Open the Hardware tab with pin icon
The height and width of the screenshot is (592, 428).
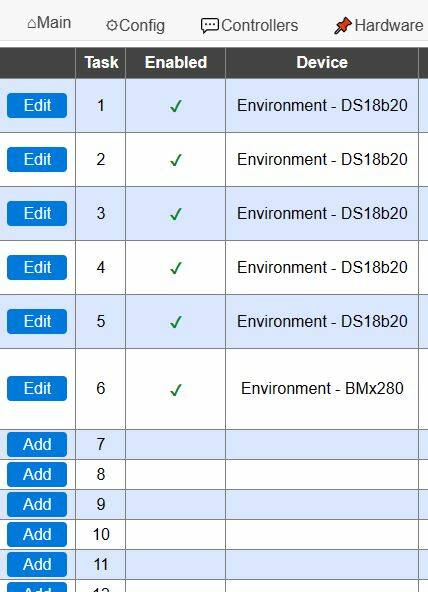pyautogui.click(x=379, y=26)
